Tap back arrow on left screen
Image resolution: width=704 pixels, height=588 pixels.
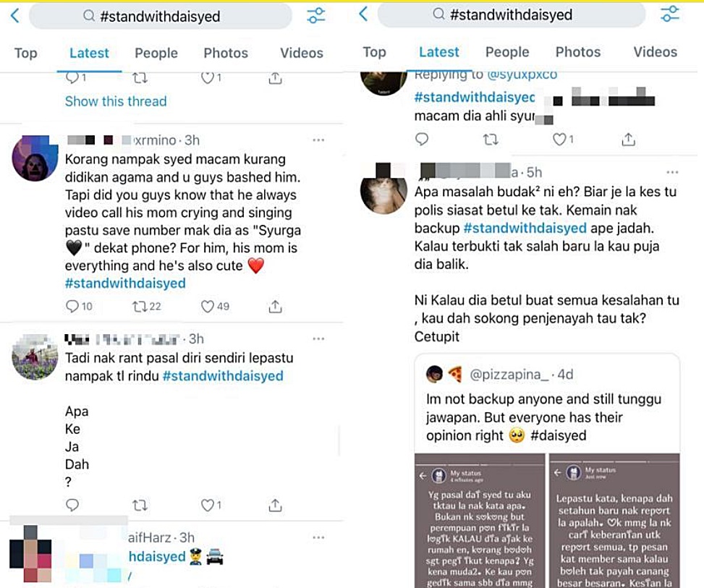14,16
